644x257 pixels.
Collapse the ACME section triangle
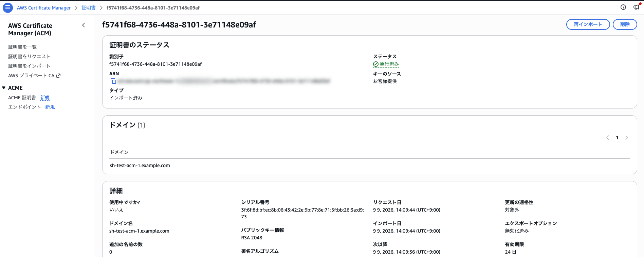pyautogui.click(x=4, y=88)
